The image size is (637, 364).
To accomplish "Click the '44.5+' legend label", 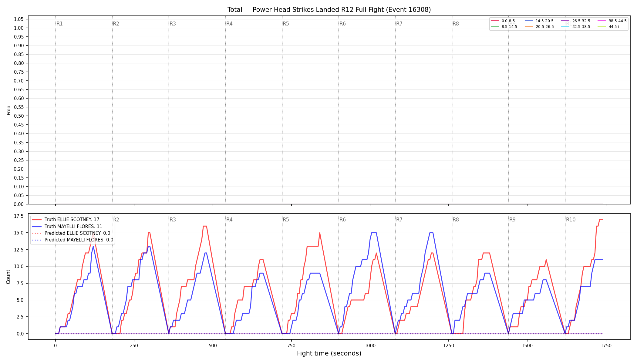I will [x=614, y=27].
